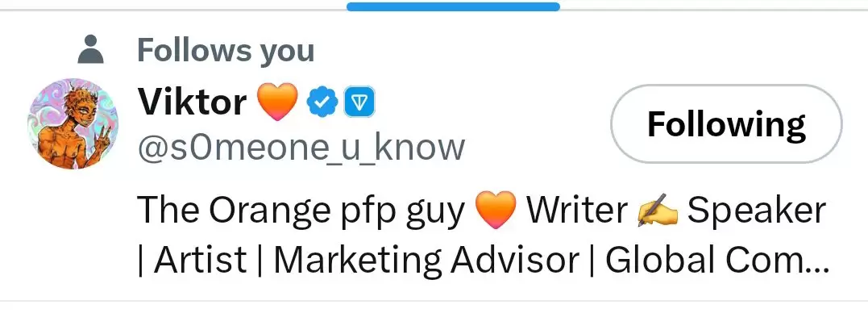
Task: Click the divider line below the bio
Action: [434, 301]
